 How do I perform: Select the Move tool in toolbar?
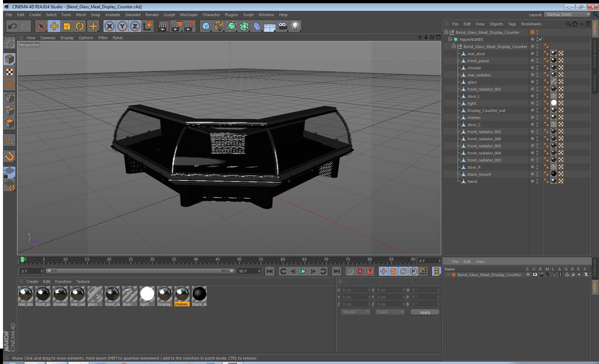coord(54,26)
